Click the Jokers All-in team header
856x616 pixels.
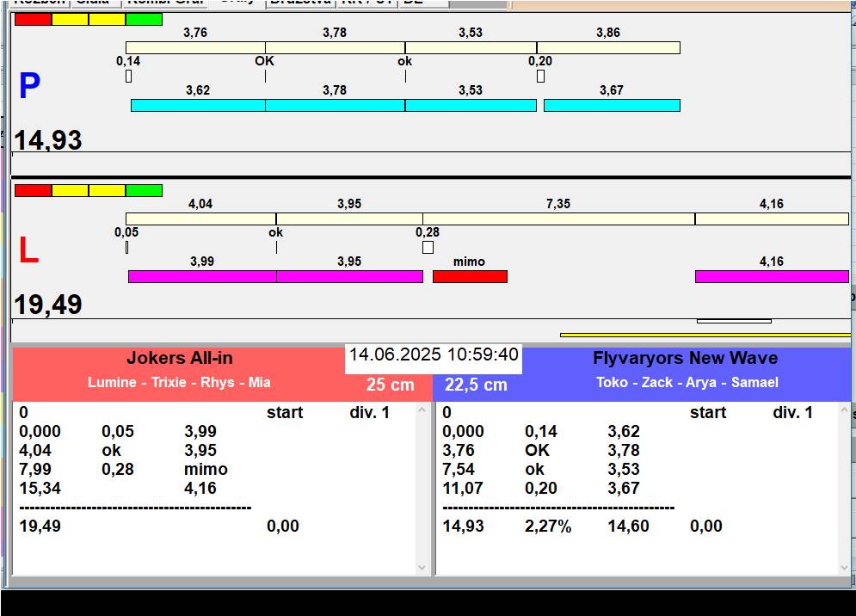pos(179,358)
